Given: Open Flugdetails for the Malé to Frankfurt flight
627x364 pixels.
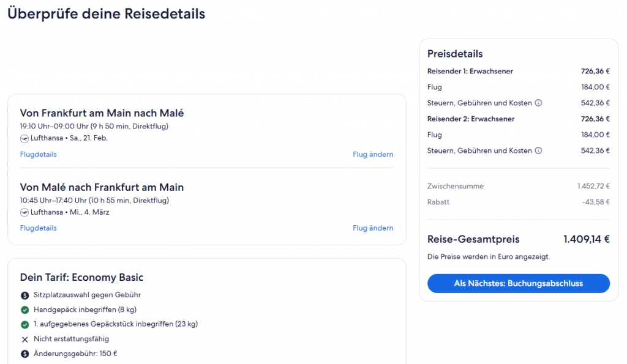Looking at the screenshot, I should [x=38, y=228].
